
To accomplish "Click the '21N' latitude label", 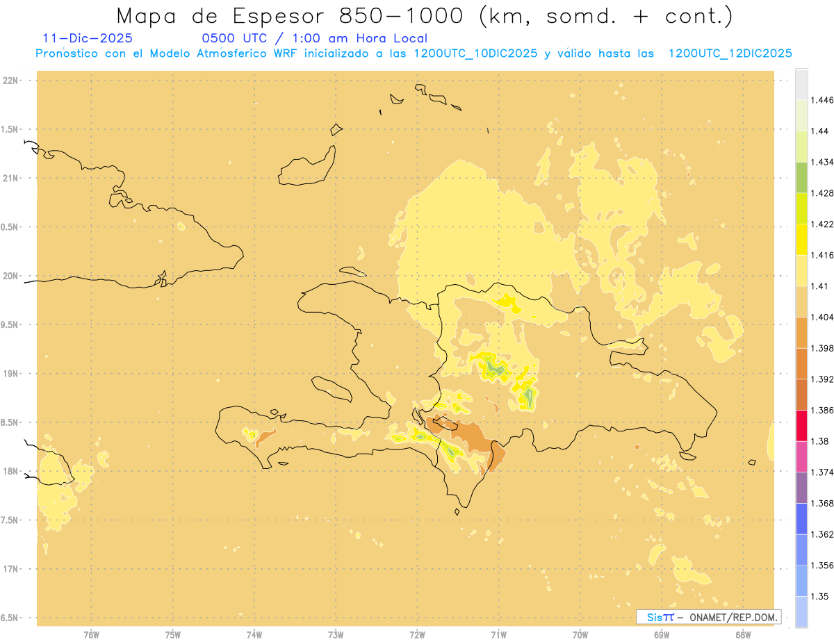I will click(11, 179).
